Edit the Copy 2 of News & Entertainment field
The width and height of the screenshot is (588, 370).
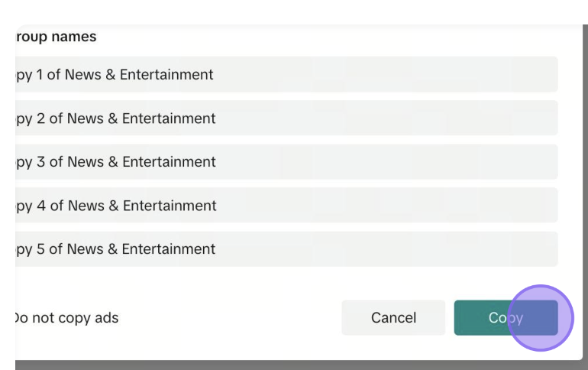pos(286,118)
